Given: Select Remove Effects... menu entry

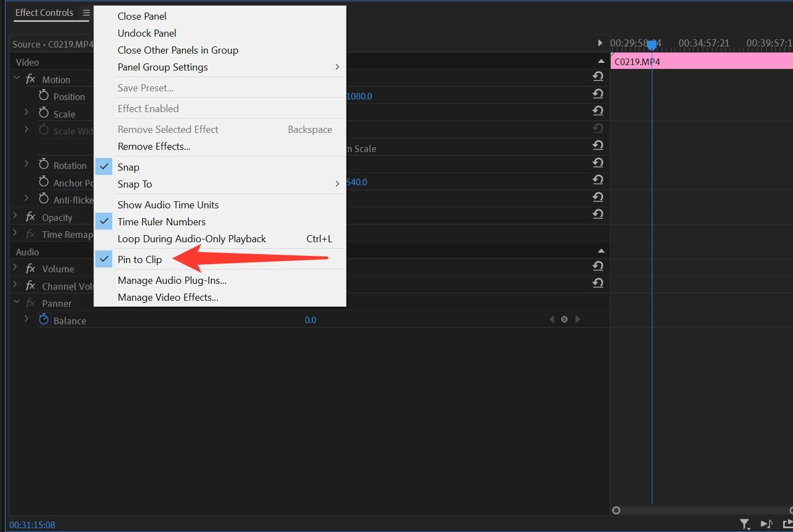Looking at the screenshot, I should 220,147.
